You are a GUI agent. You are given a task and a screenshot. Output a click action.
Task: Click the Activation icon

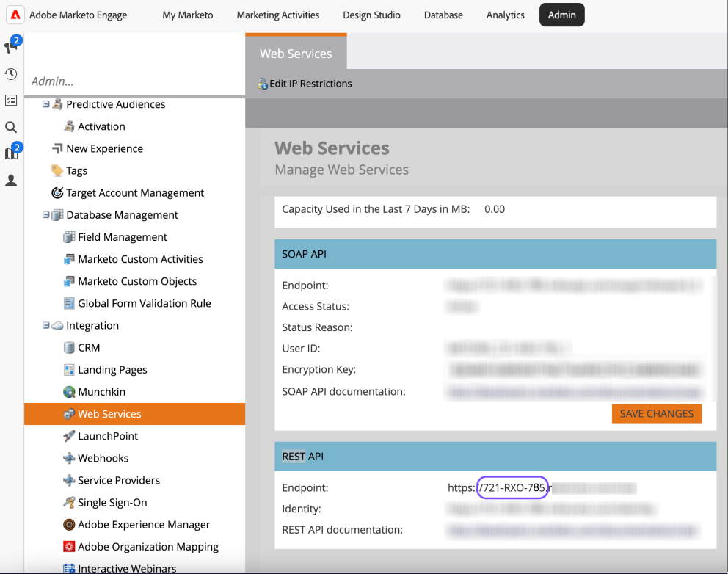(69, 126)
